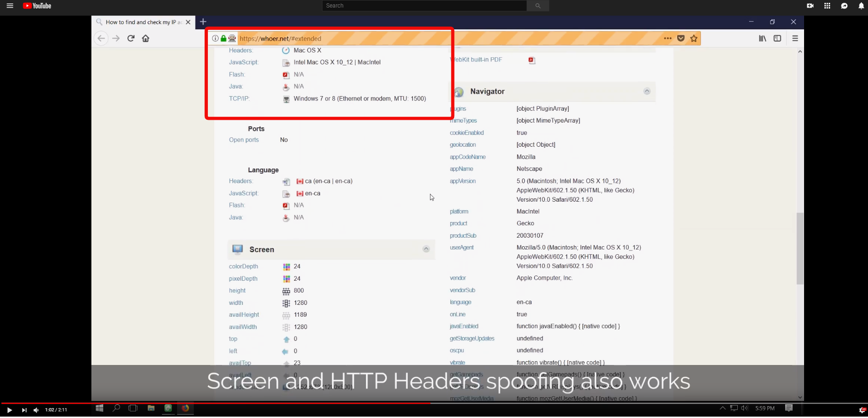Screen dimensions: 868x418
Task: Click 'Intel Mac OS X 10_12 | MacIntel' value
Action: pos(337,62)
